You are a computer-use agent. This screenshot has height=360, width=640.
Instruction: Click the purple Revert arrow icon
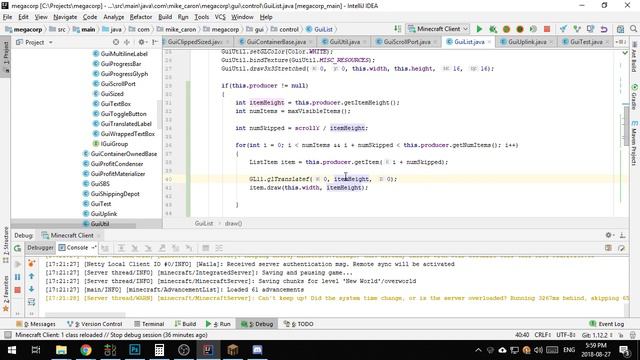pos(604,29)
